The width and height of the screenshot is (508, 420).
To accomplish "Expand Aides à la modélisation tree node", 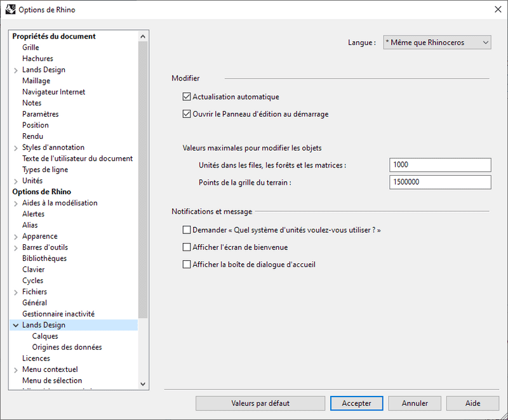I will (x=15, y=203).
